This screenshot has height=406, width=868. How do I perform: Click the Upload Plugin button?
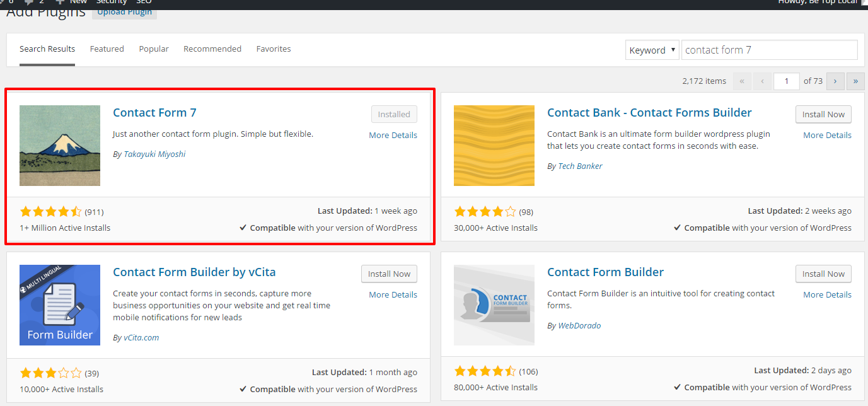[x=124, y=11]
